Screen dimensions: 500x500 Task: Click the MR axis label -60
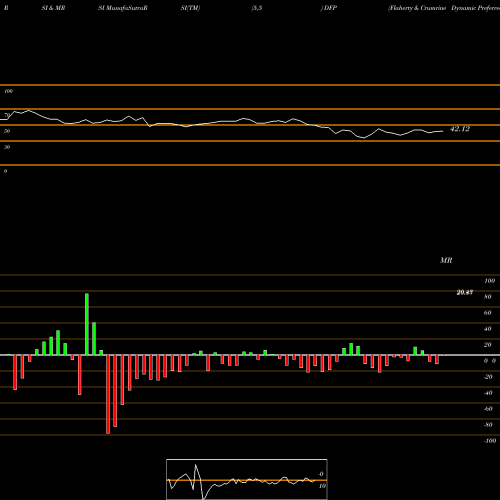click(488, 409)
